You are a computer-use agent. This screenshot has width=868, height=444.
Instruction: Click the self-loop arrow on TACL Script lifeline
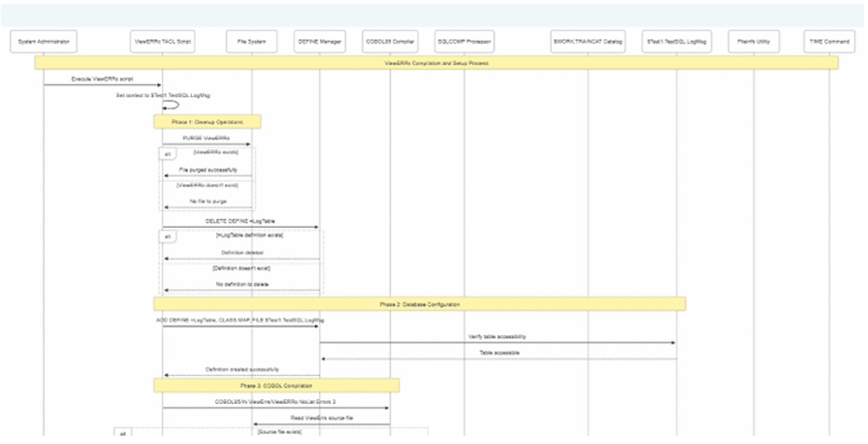pos(171,105)
